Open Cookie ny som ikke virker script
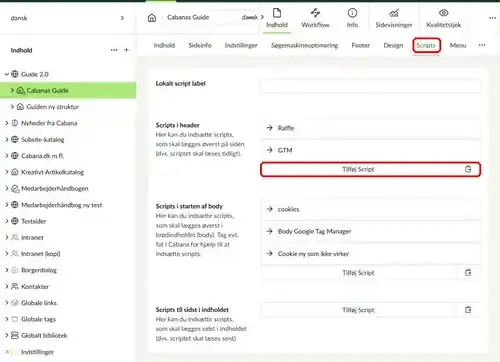 click(370, 254)
